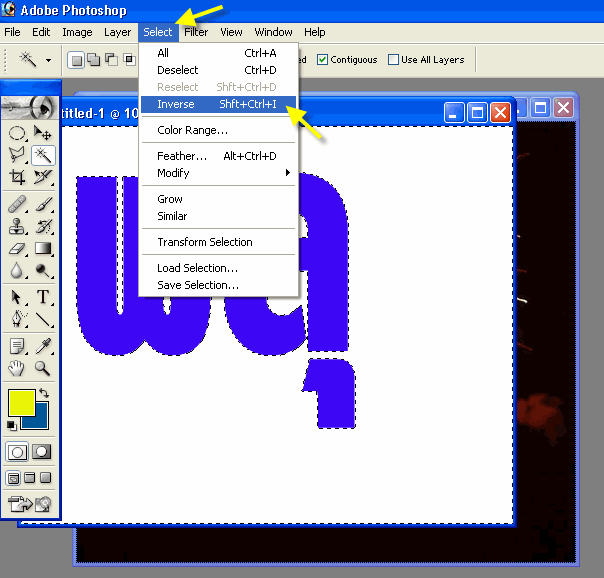Select the Hand tool
Image resolution: width=604 pixels, height=578 pixels.
(17, 368)
